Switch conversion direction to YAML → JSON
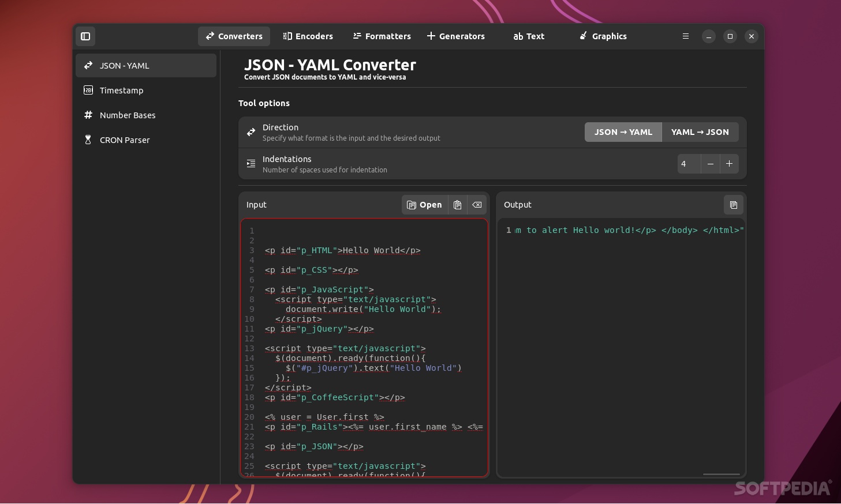 700,132
